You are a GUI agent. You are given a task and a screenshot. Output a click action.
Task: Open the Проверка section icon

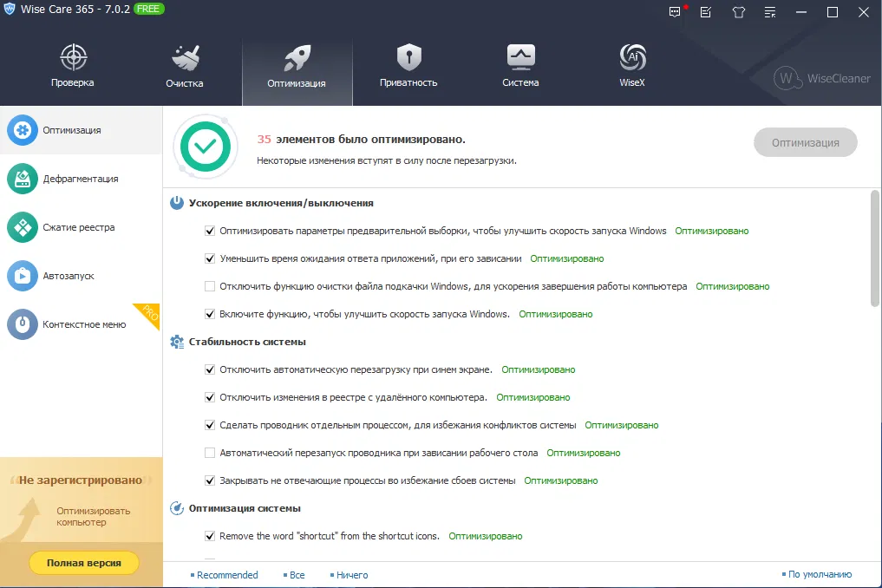coord(73,57)
